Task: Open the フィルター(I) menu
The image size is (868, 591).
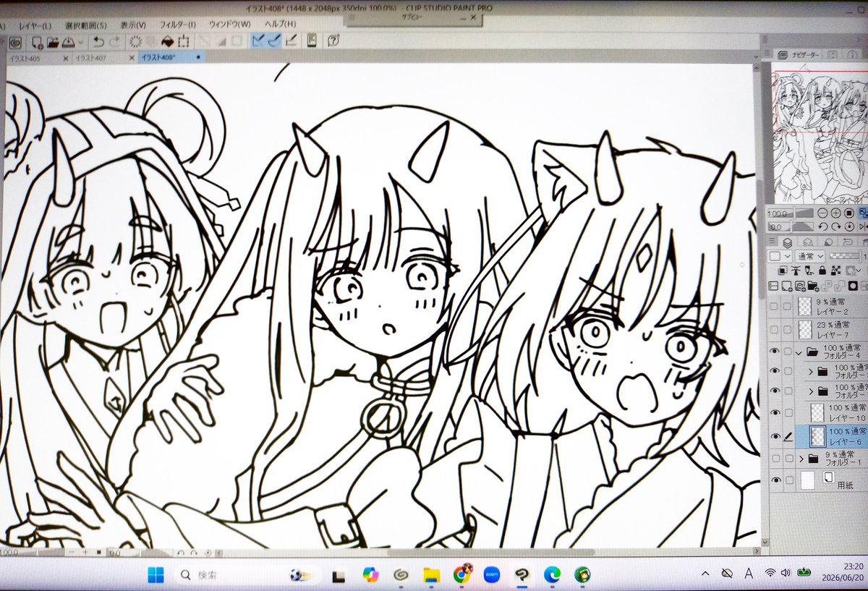Action: coord(177,25)
